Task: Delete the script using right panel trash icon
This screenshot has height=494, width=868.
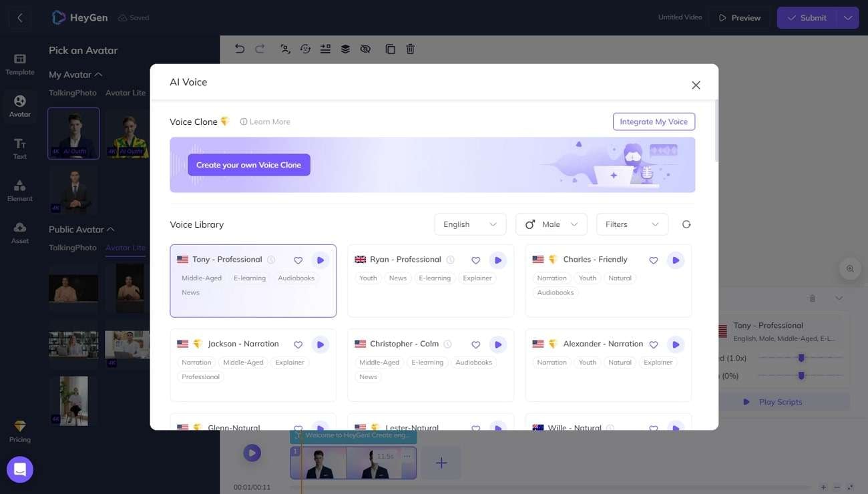Action: click(x=813, y=298)
